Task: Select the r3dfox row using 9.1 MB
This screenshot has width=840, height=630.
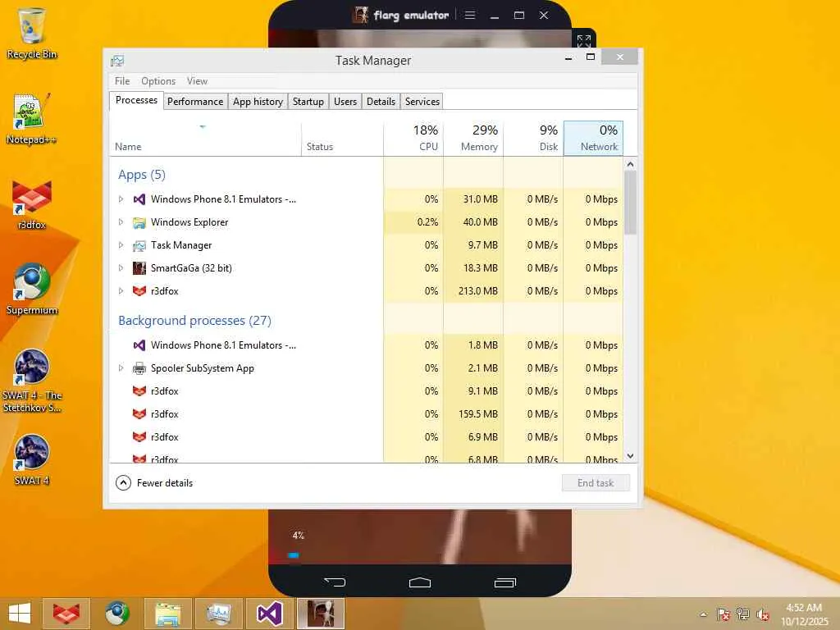Action: click(367, 391)
